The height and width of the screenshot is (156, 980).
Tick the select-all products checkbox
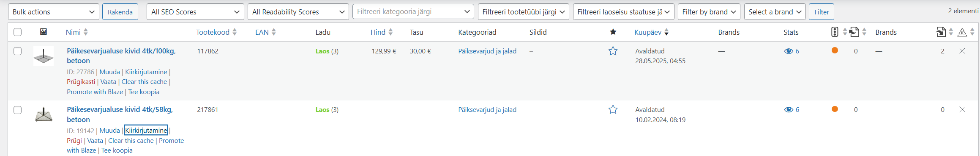click(x=17, y=32)
